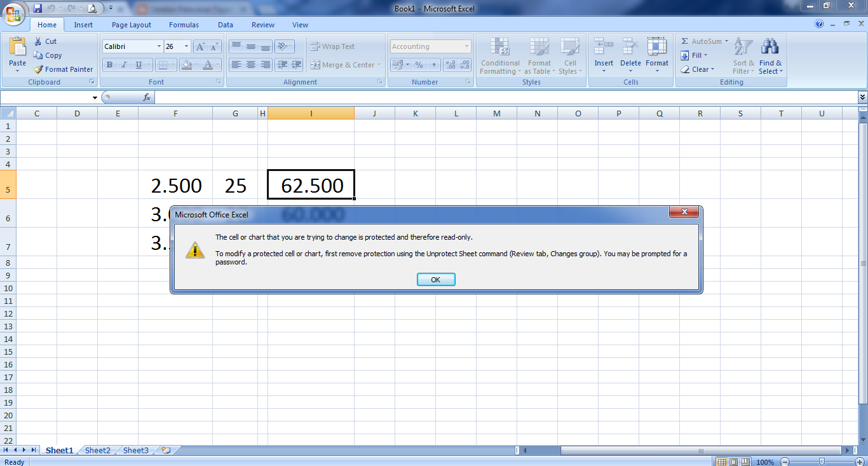Open Format as Table gallery
Image resolution: width=868 pixels, height=466 pixels.
(x=539, y=56)
